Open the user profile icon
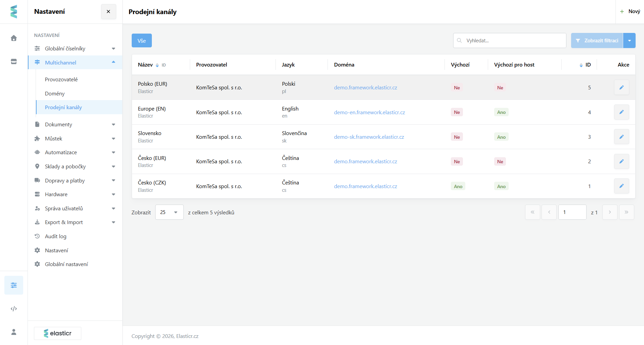Image resolution: width=644 pixels, height=345 pixels. pos(14,332)
